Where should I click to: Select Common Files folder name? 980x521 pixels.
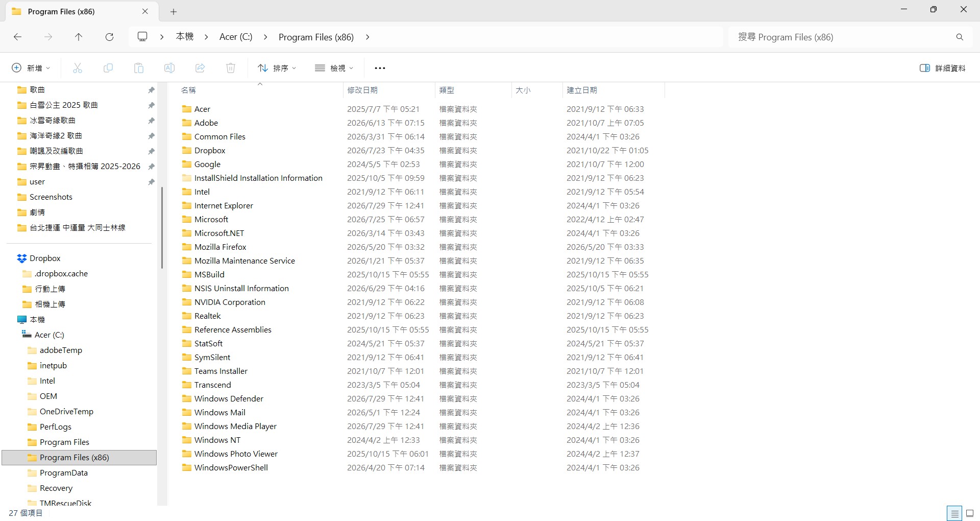pyautogui.click(x=220, y=136)
